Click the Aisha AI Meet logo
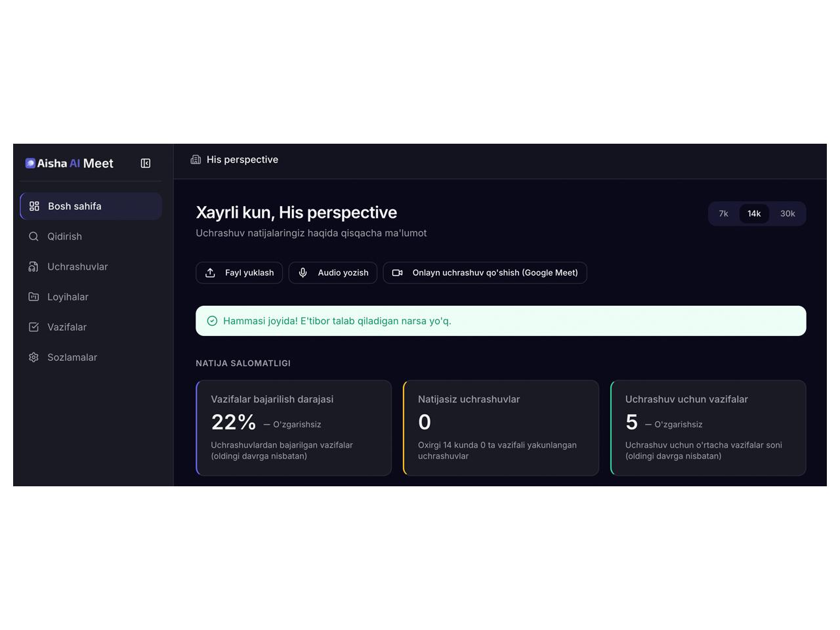 pyautogui.click(x=70, y=163)
